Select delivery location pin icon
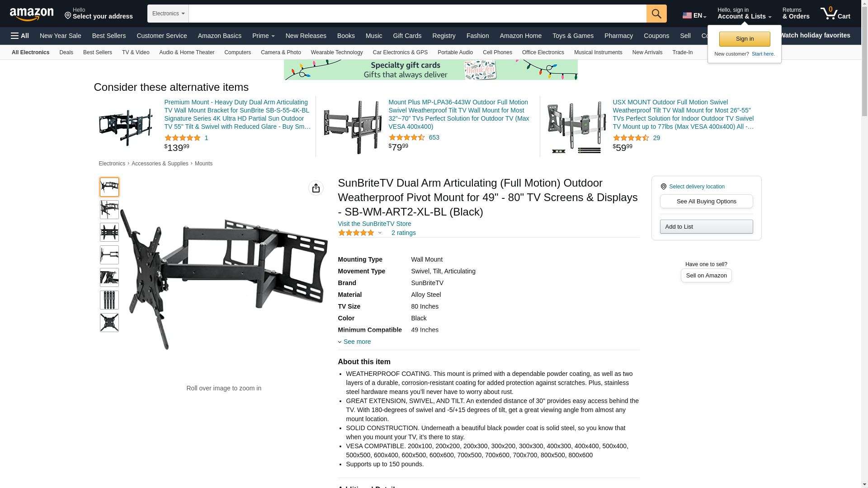 [x=663, y=187]
